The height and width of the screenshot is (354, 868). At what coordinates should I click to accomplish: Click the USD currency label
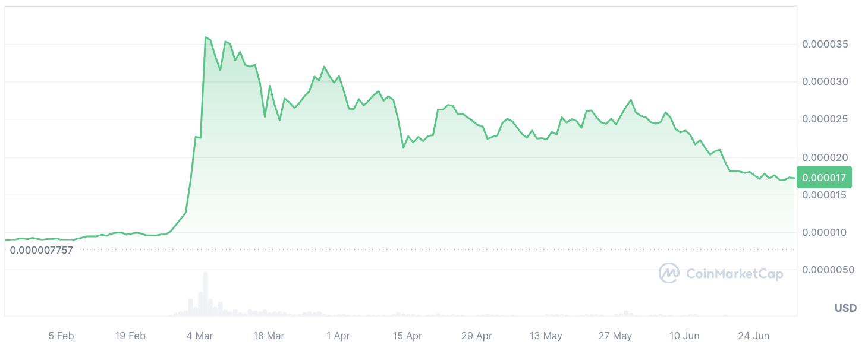845,308
